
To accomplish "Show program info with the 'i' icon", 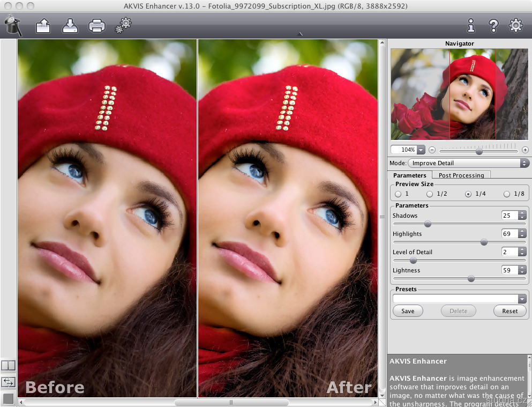I will click(x=471, y=25).
